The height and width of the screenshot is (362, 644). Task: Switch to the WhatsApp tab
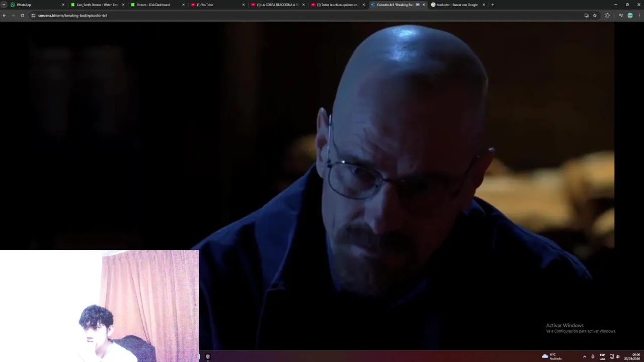pos(38,5)
